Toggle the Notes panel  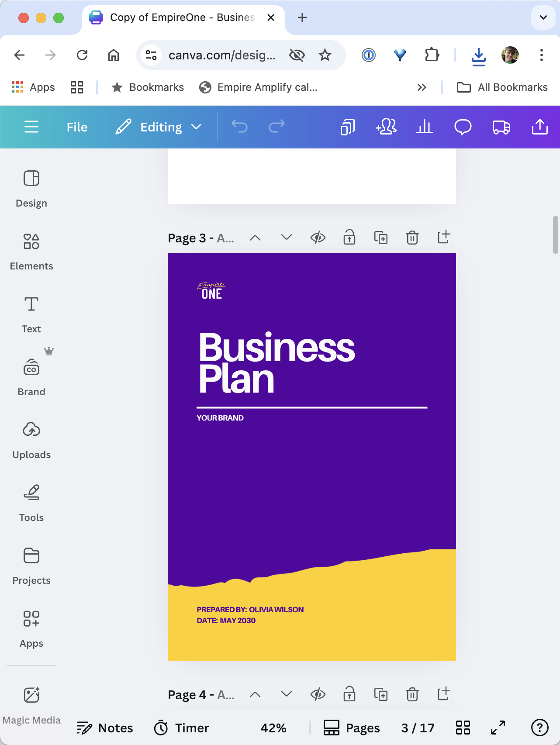click(x=105, y=728)
